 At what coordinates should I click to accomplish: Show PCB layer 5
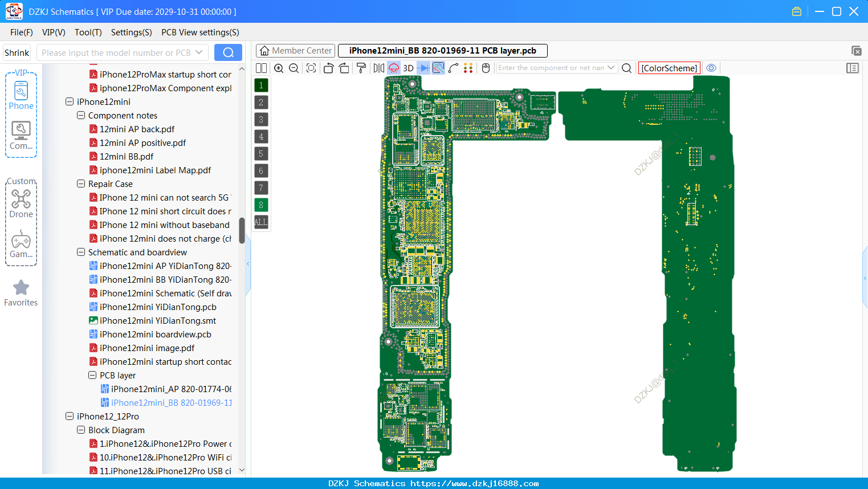tap(261, 154)
